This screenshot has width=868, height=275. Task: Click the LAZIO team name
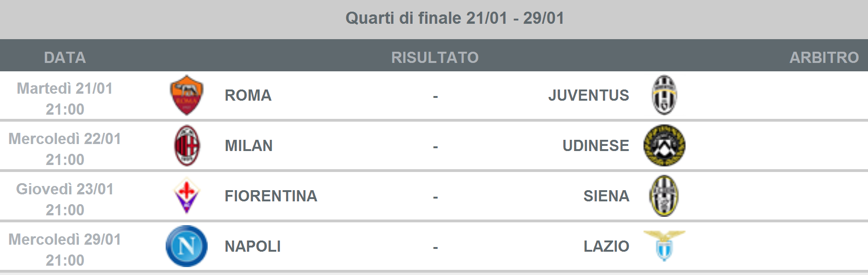coord(606,247)
